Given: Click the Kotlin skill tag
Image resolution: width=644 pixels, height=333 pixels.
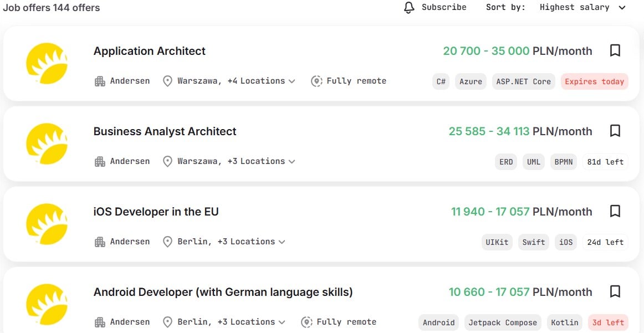Looking at the screenshot, I should pyautogui.click(x=565, y=322).
